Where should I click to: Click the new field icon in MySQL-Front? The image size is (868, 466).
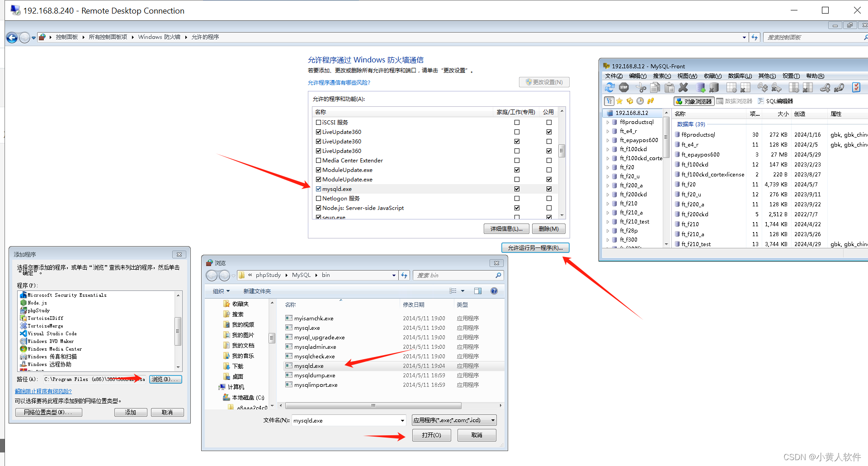pyautogui.click(x=794, y=87)
